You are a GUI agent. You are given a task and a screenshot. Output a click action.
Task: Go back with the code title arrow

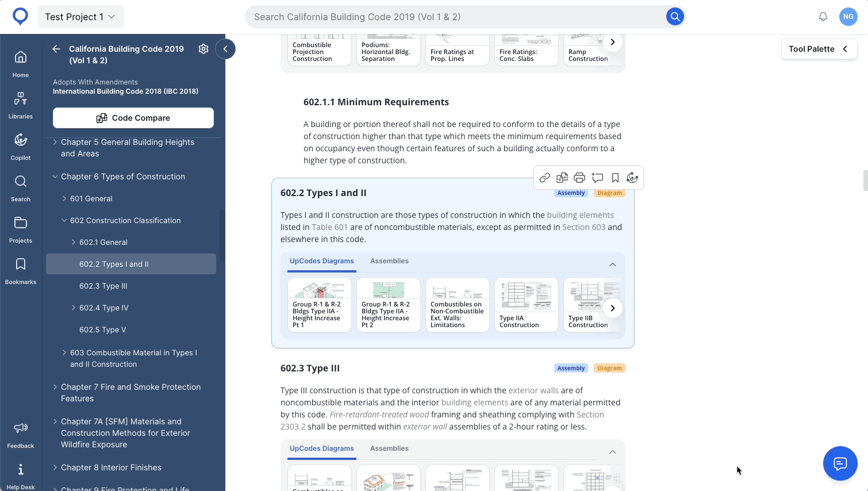(x=56, y=49)
